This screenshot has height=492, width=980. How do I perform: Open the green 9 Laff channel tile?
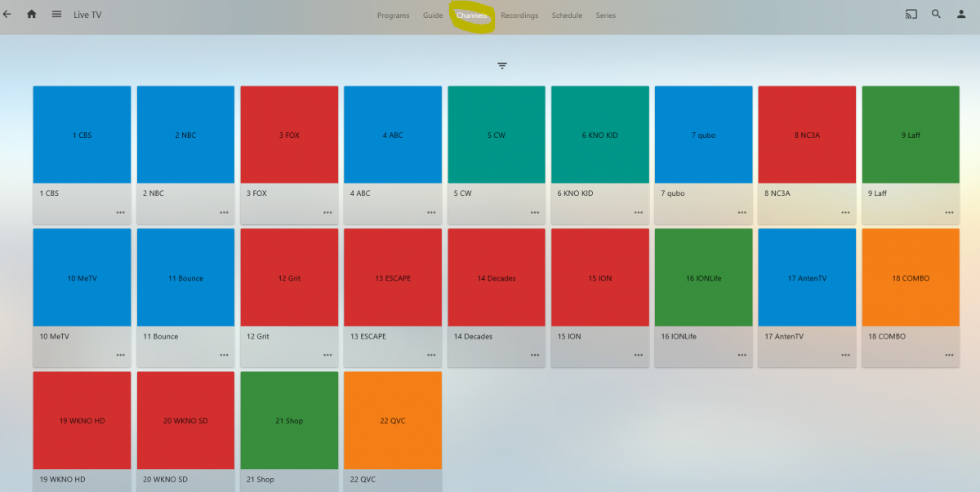[x=911, y=135]
